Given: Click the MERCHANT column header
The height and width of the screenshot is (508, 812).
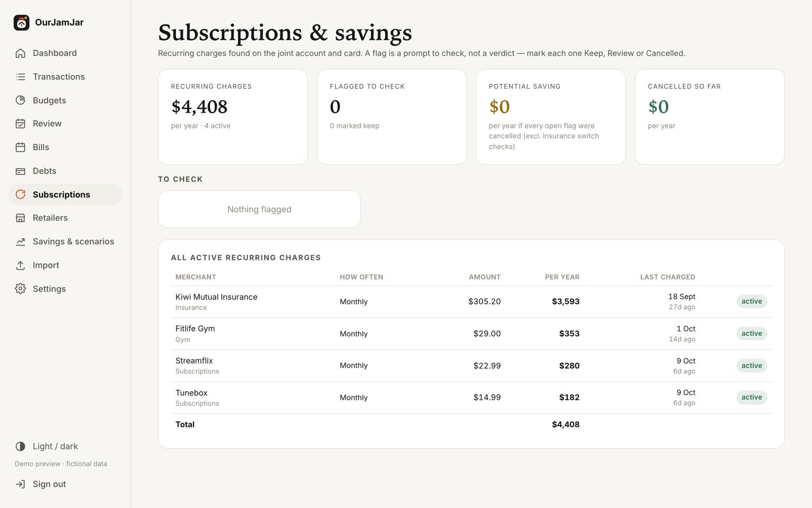Looking at the screenshot, I should [195, 277].
